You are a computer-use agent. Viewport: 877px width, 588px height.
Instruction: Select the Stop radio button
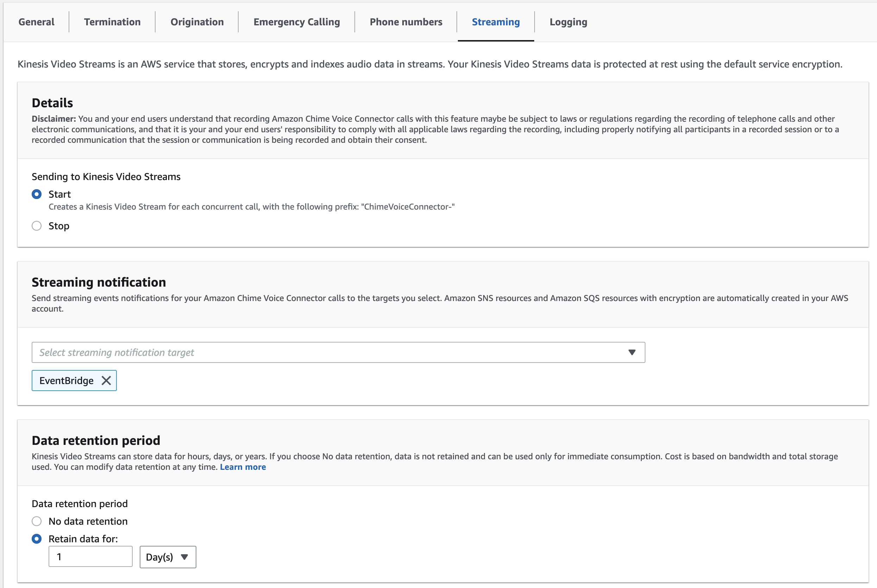pyautogui.click(x=36, y=226)
